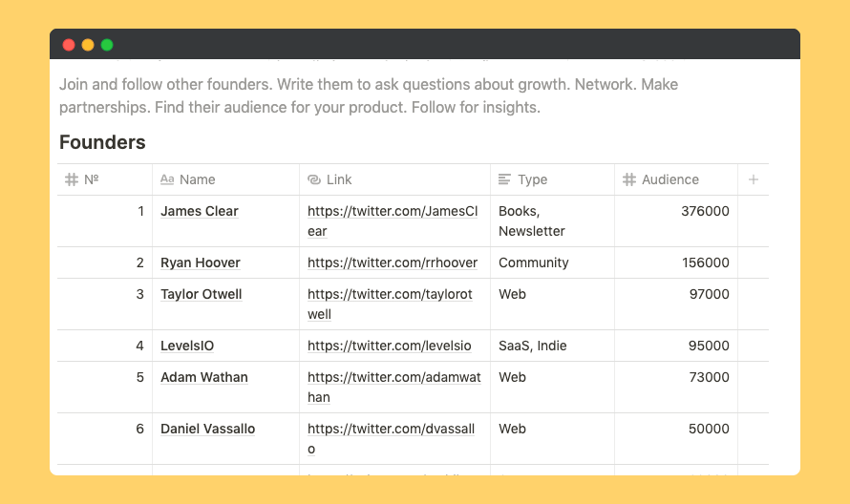Open the Taylor Otwell page entry
This screenshot has height=504, width=850.
202,294
